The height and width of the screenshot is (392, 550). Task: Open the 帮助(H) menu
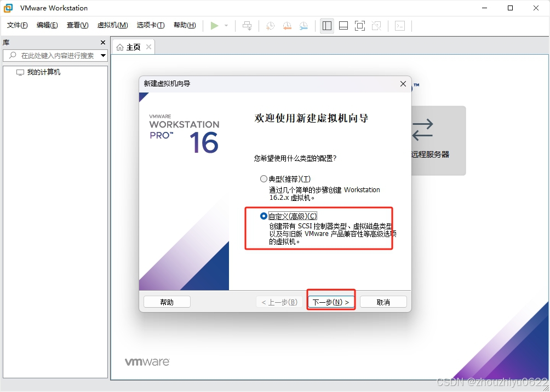click(185, 25)
